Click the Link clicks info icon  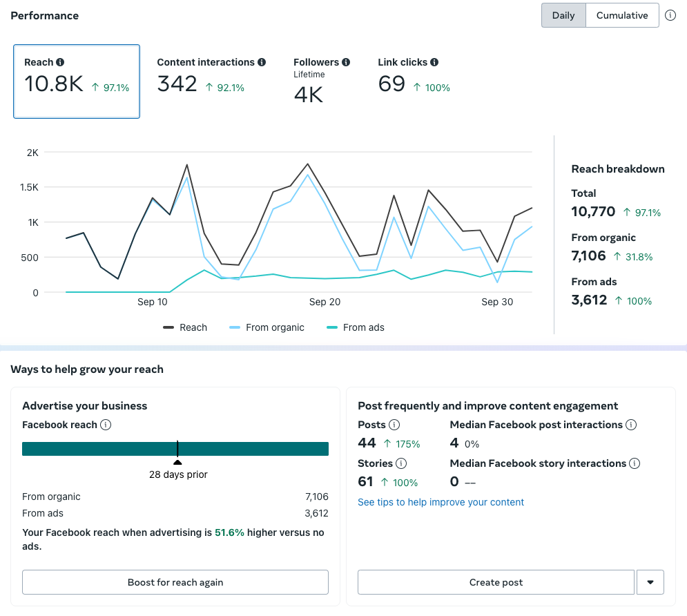(x=434, y=62)
